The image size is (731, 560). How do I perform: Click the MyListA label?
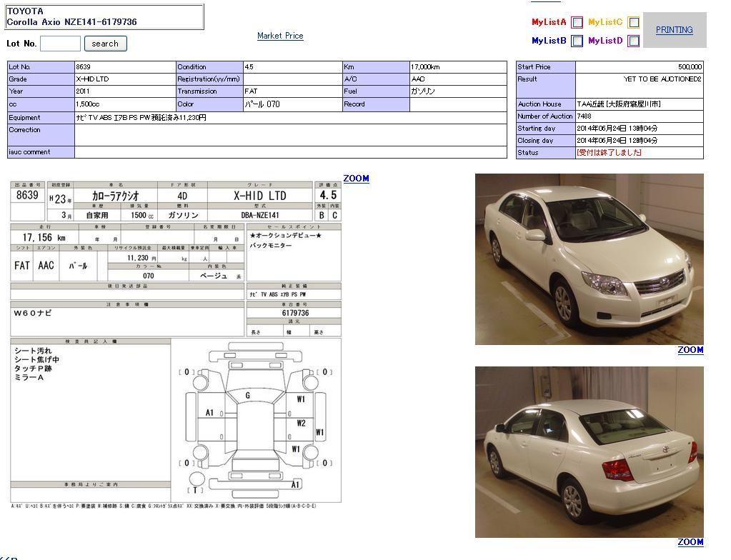(548, 22)
